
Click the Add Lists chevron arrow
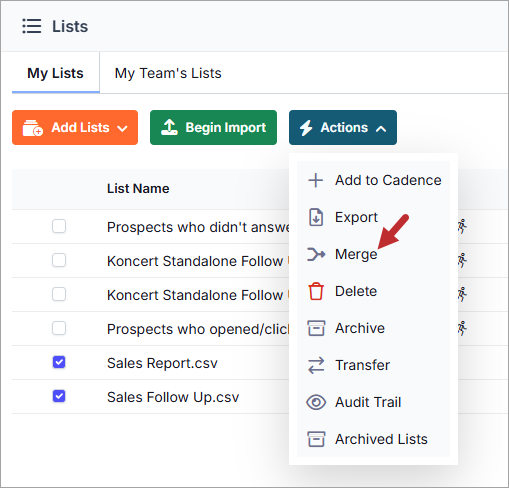(x=123, y=128)
